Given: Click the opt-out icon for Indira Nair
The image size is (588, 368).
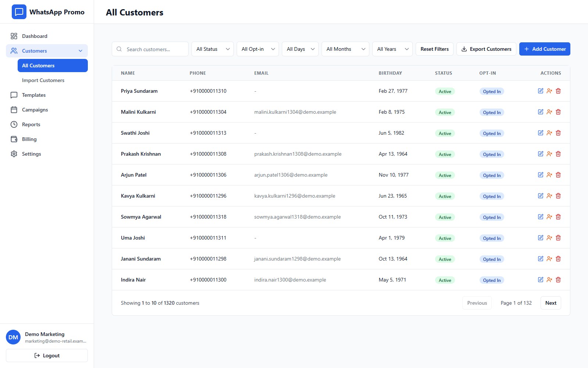Looking at the screenshot, I should click(549, 280).
